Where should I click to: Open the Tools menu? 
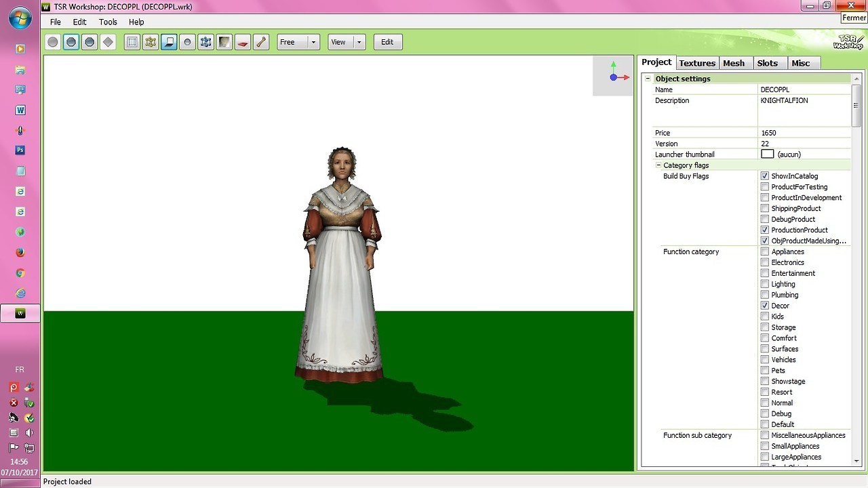[108, 22]
